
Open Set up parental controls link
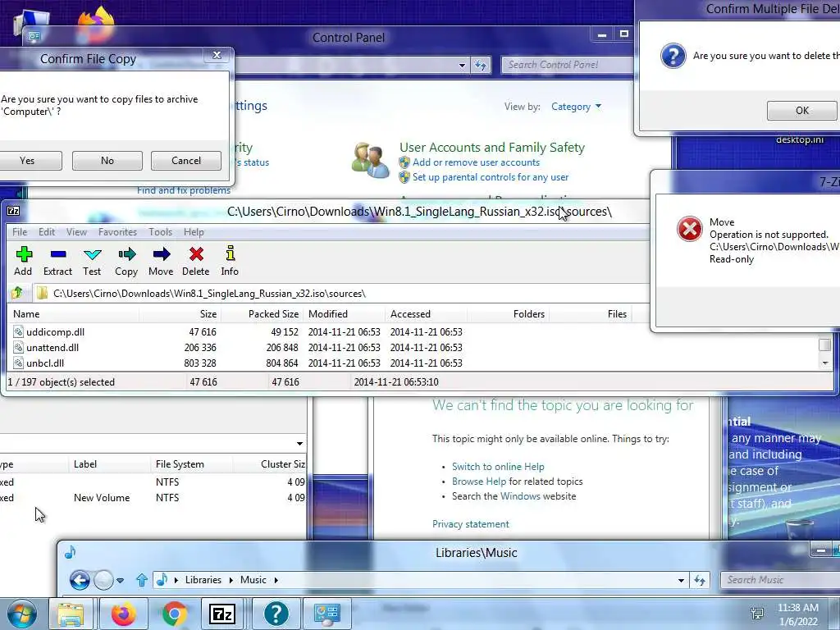[x=491, y=177]
